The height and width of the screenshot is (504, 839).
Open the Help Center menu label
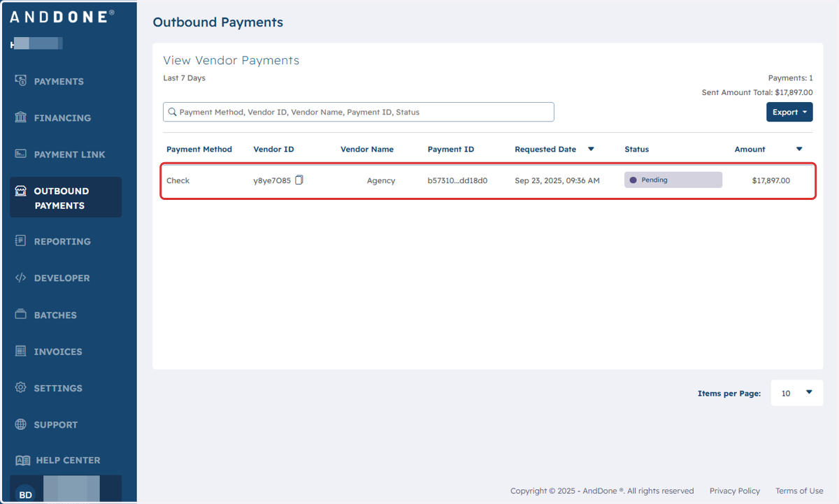click(68, 460)
